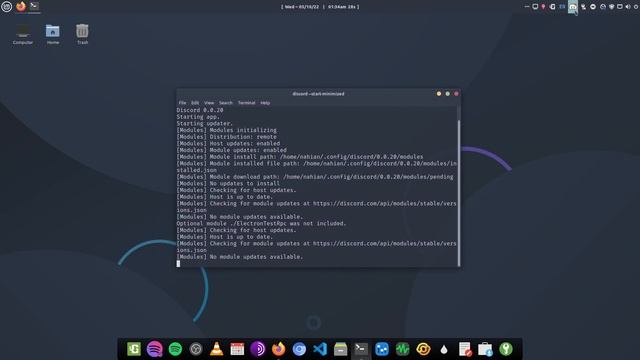Open the View menu in the terminal

pyautogui.click(x=209, y=103)
